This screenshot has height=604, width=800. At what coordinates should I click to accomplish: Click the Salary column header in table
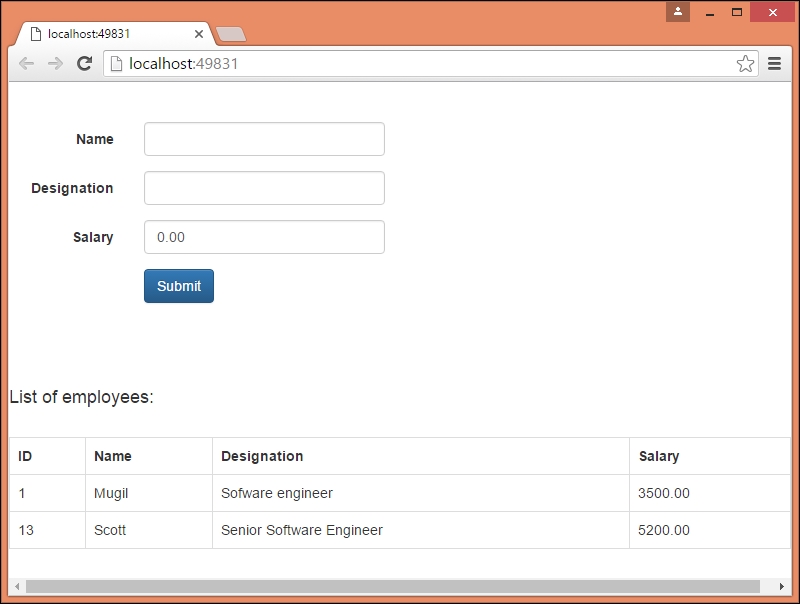click(710, 456)
